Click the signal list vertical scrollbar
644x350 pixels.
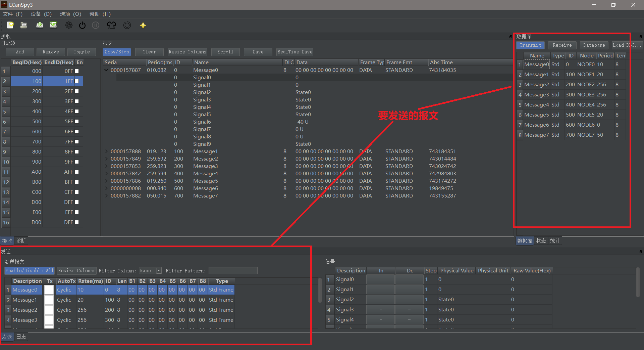pos(638,283)
